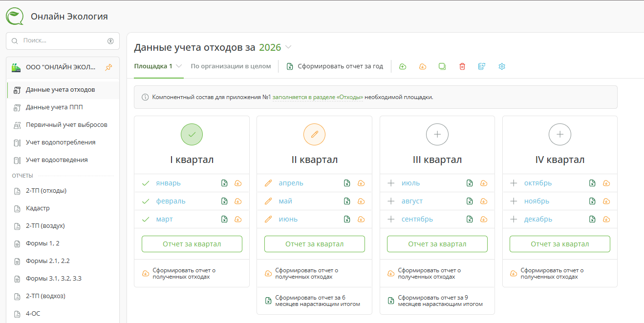The height and width of the screenshot is (323, 644).
Task: Click Отчет за квартал in III квартал
Action: tap(437, 244)
